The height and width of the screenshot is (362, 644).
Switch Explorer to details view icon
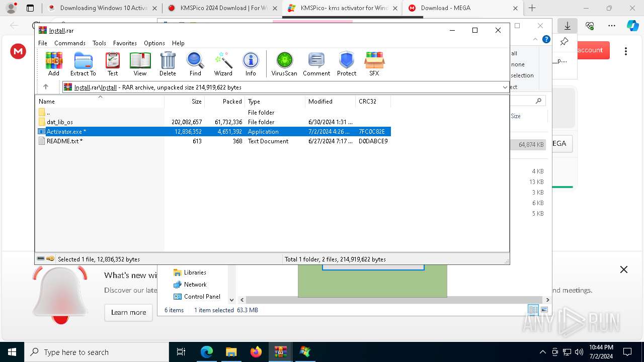tap(533, 310)
